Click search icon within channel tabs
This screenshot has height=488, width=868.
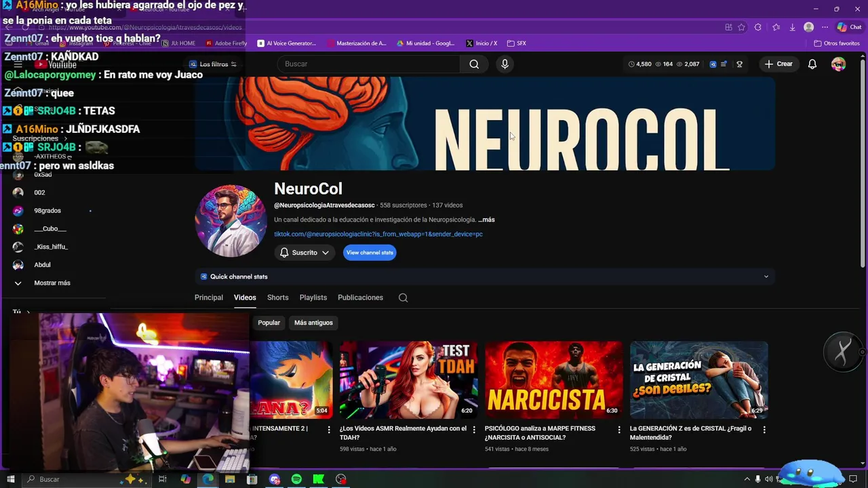click(x=403, y=298)
